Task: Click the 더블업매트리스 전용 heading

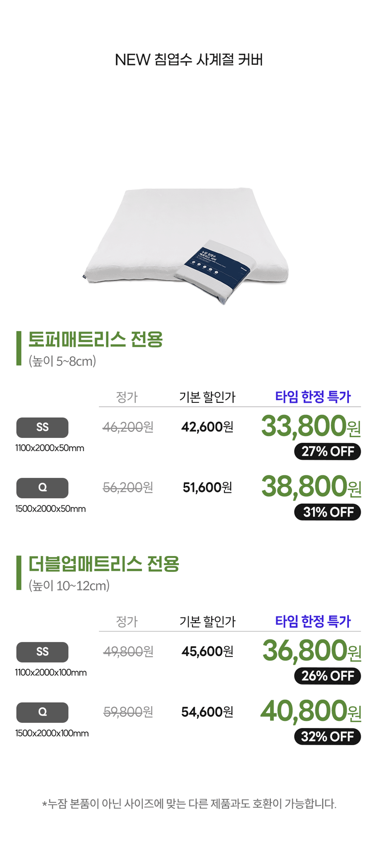Action: [x=104, y=564]
